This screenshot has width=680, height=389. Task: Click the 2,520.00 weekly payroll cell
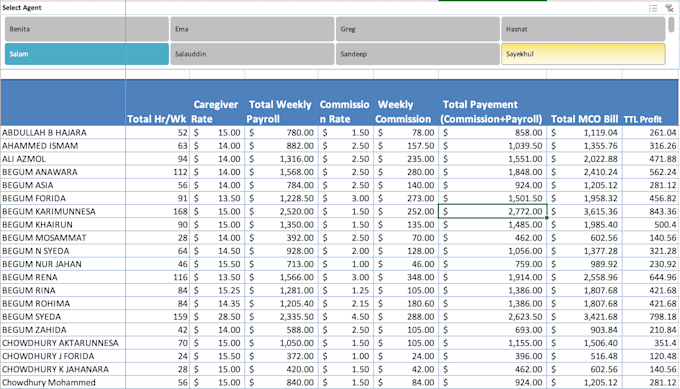(x=281, y=211)
